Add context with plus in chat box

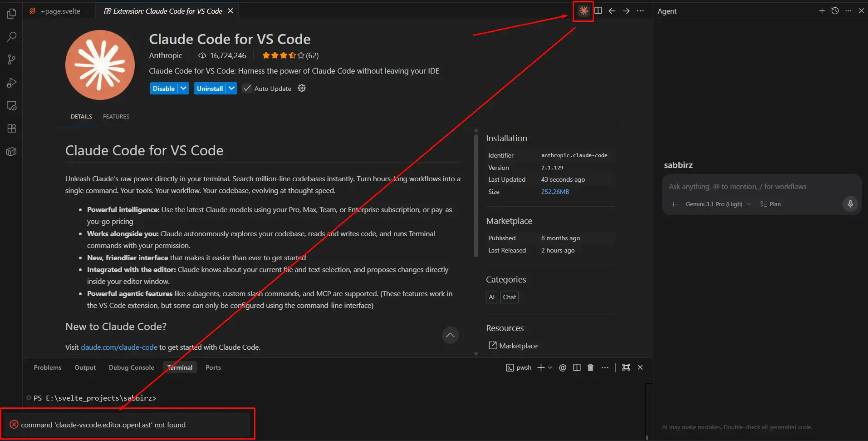(x=674, y=204)
